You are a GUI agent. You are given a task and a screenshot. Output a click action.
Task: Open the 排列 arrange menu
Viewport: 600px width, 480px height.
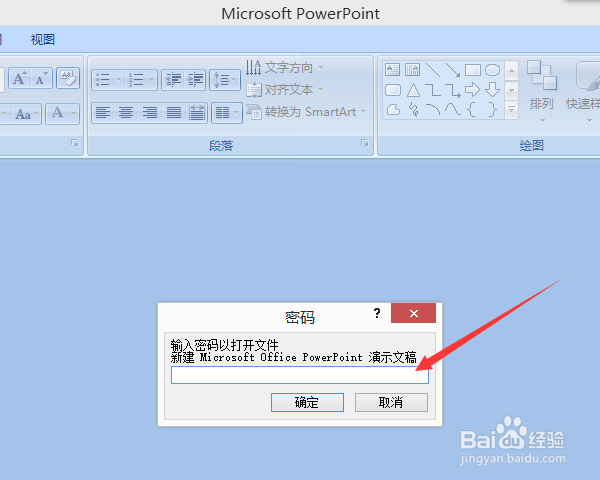pos(541,91)
